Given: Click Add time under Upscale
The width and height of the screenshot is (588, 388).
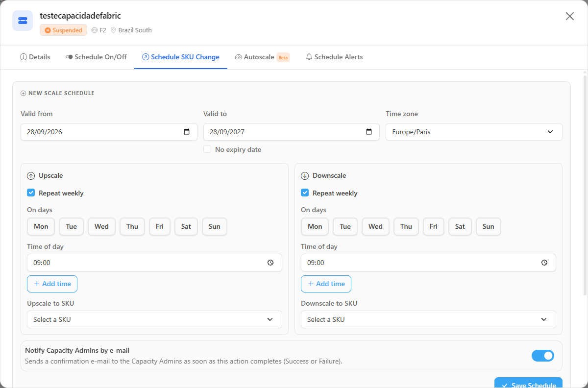Looking at the screenshot, I should pyautogui.click(x=52, y=284).
